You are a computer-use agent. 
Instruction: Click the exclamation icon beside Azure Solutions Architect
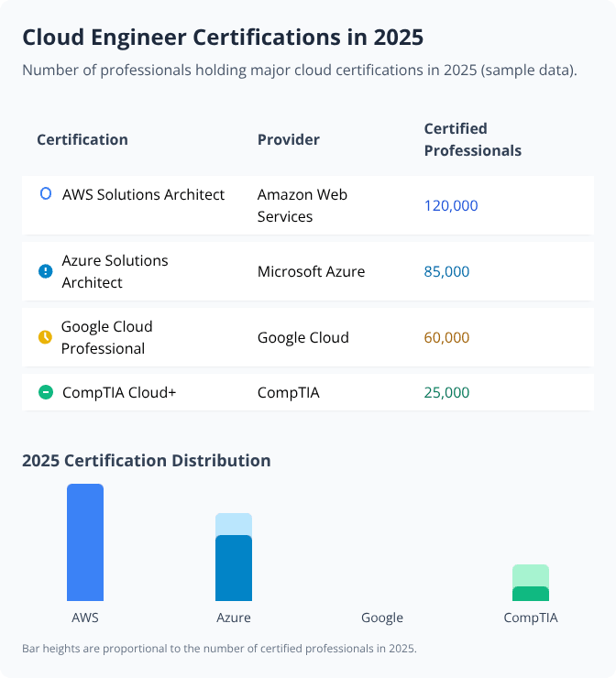46,271
